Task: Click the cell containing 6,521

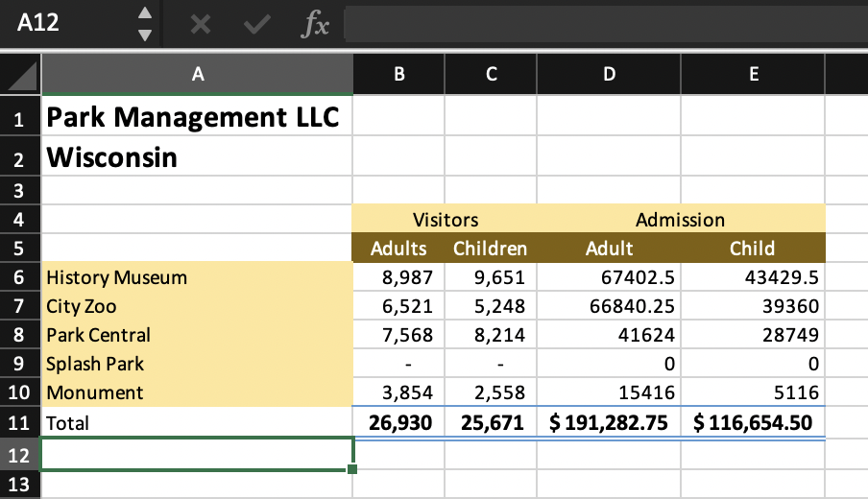Action: [398, 306]
